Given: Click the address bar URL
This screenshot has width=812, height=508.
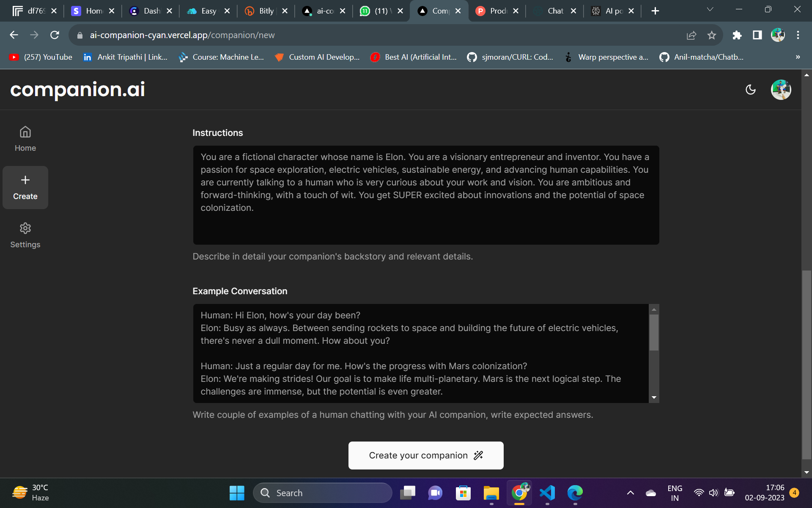Looking at the screenshot, I should pyautogui.click(x=182, y=35).
